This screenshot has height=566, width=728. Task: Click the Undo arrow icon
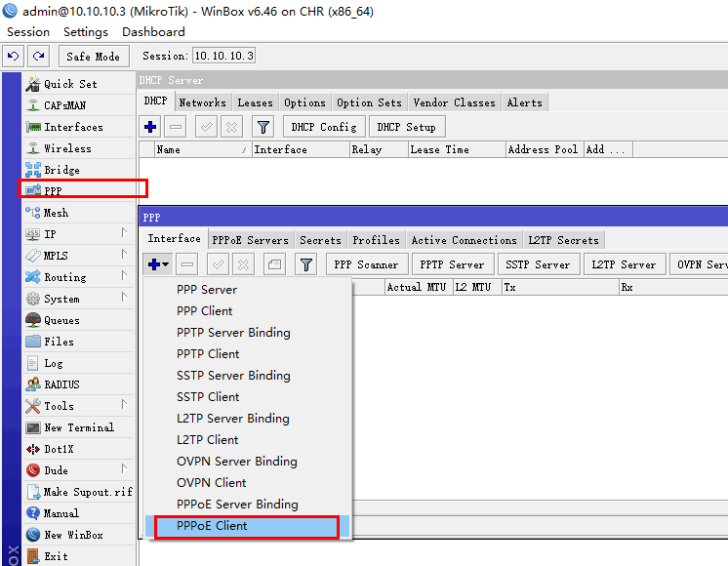(x=13, y=57)
